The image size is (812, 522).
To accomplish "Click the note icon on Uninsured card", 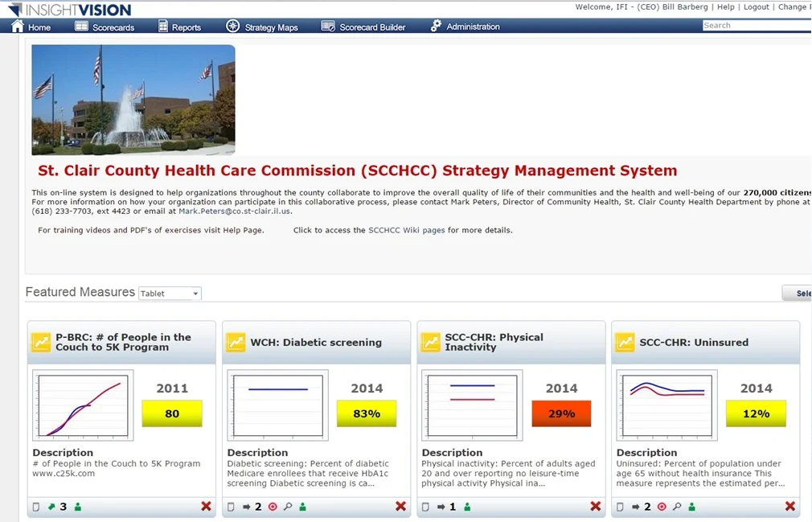I will pos(620,507).
